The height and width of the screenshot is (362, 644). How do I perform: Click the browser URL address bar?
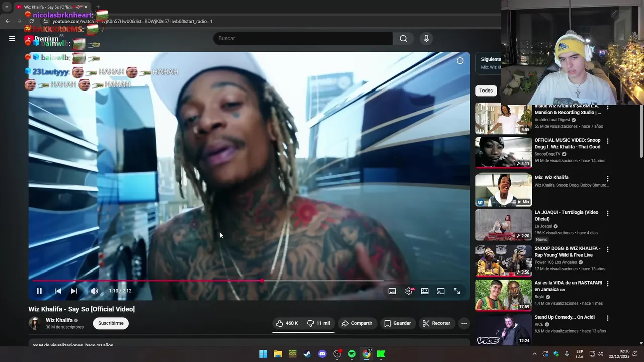coord(272,21)
